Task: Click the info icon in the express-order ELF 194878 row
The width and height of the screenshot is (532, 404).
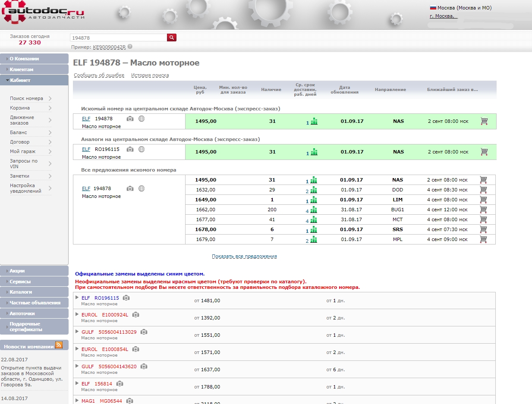Action: [141, 119]
